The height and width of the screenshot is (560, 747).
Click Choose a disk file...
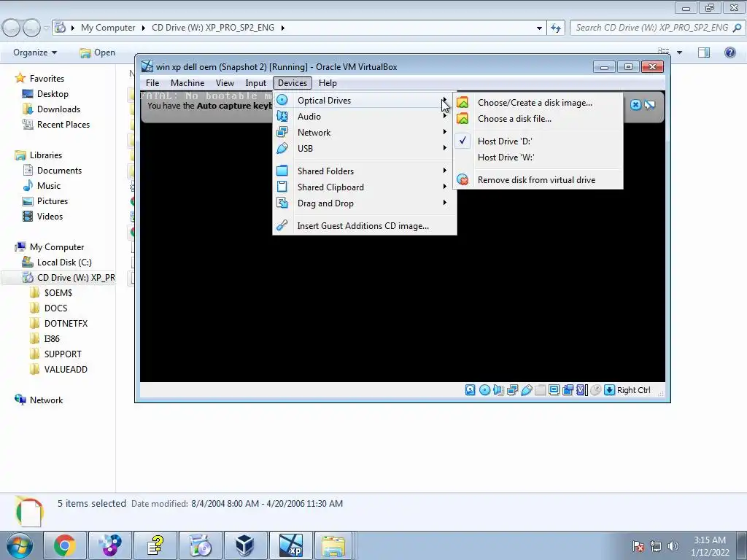coord(538,119)
